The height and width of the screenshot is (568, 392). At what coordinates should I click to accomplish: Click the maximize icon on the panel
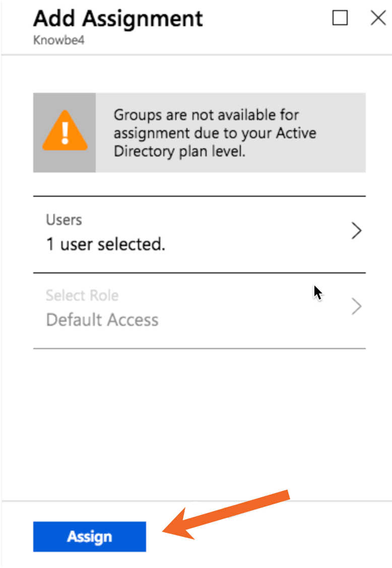340,18
